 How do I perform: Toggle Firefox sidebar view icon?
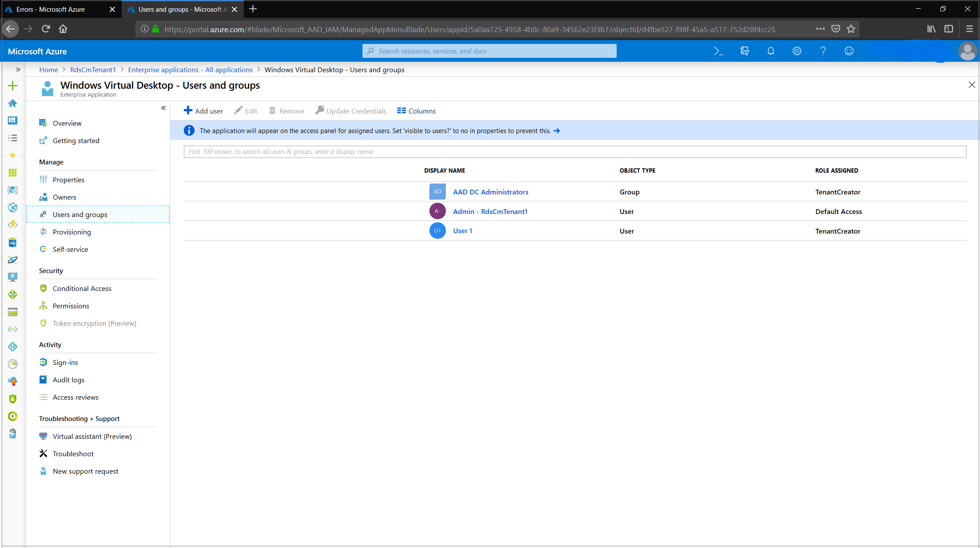[949, 29]
